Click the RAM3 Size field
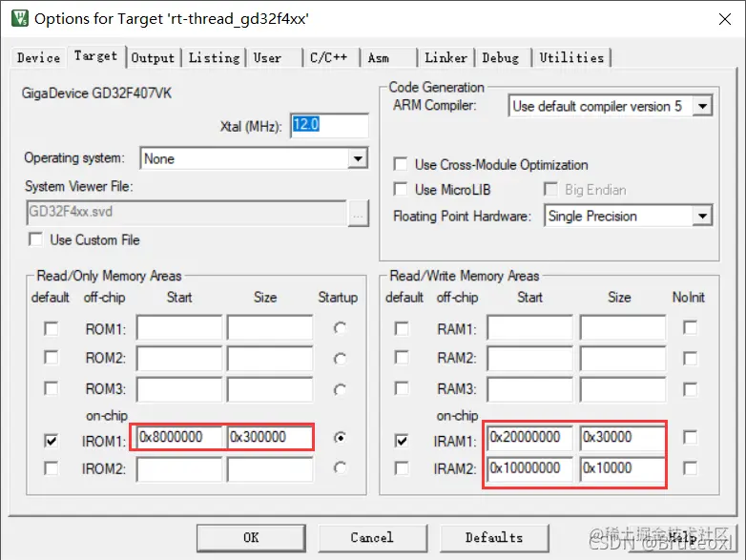 [623, 389]
